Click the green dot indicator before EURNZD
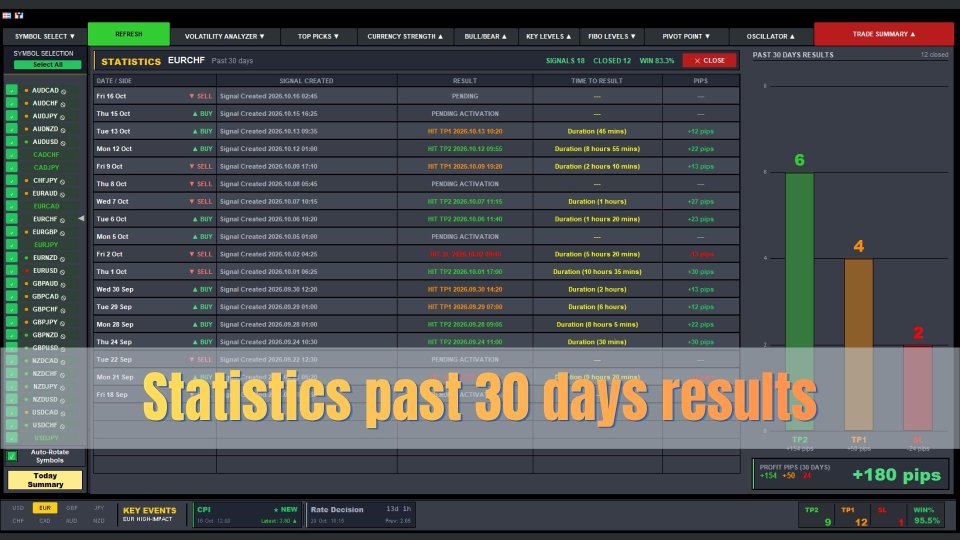This screenshot has height=540, width=960. [26, 257]
